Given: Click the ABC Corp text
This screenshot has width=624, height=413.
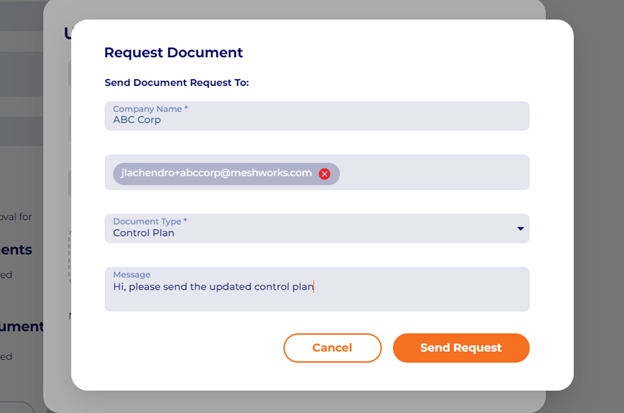Looking at the screenshot, I should 137,120.
